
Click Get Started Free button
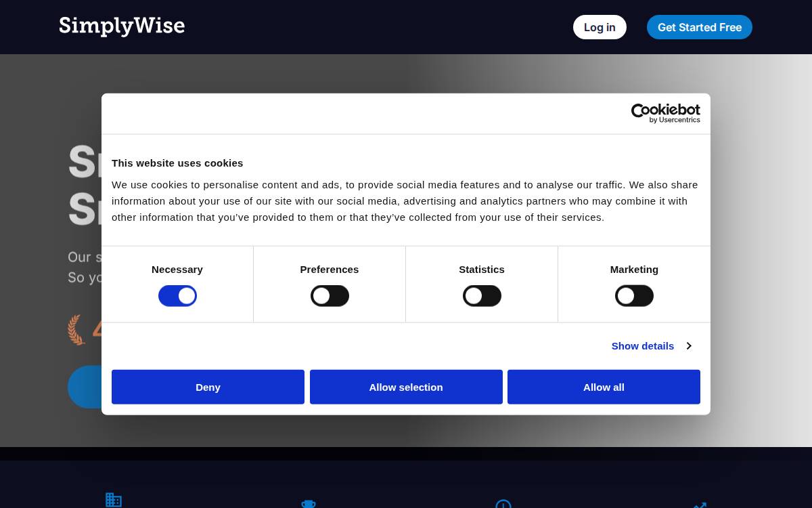(700, 27)
